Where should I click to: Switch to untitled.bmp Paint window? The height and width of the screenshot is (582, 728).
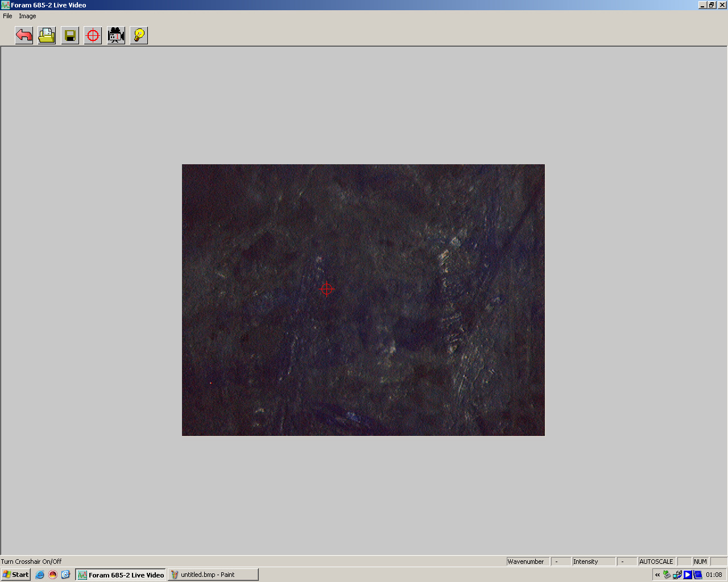point(213,575)
